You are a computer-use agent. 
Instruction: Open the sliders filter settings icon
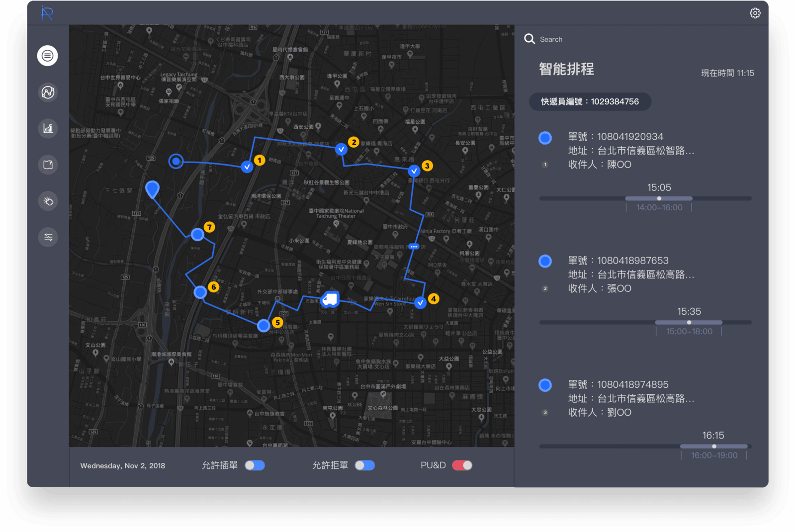48,237
